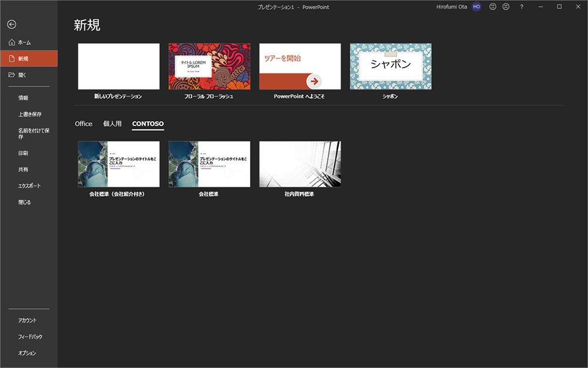The width and height of the screenshot is (588, 368).
Task: Open エクスポート in the sidebar
Action: pos(29,186)
